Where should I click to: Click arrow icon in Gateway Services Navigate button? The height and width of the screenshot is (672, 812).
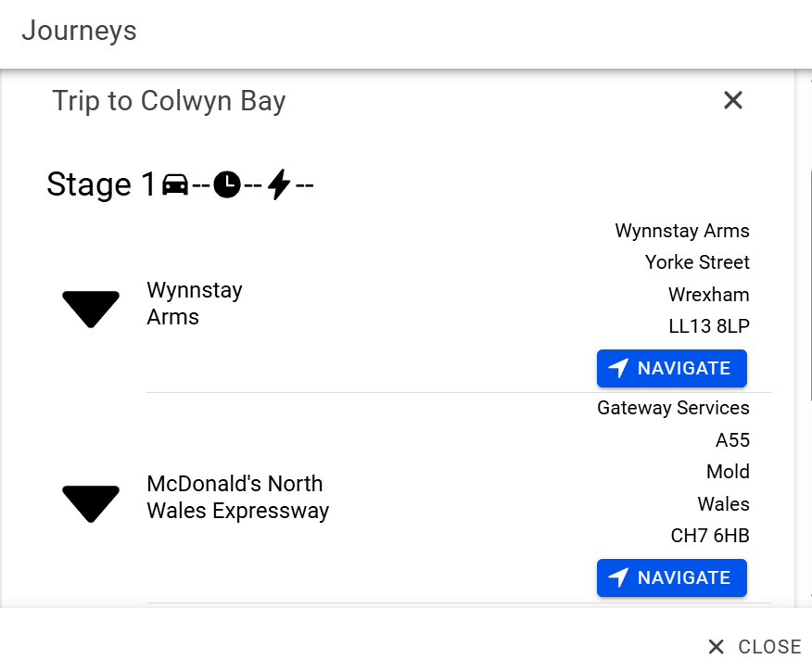coord(618,578)
